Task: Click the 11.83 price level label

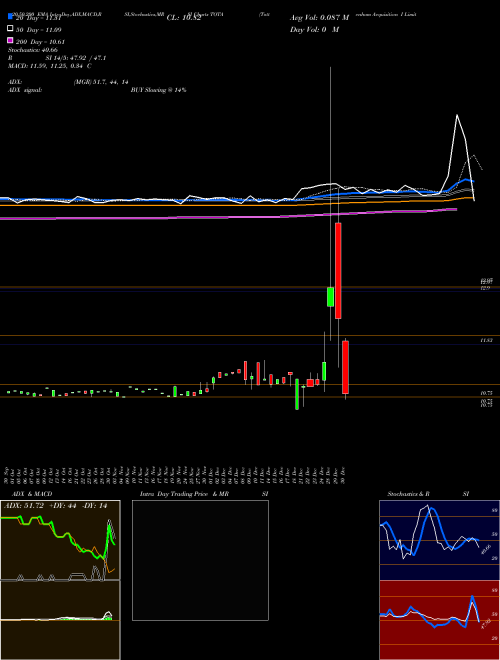Action: click(487, 340)
